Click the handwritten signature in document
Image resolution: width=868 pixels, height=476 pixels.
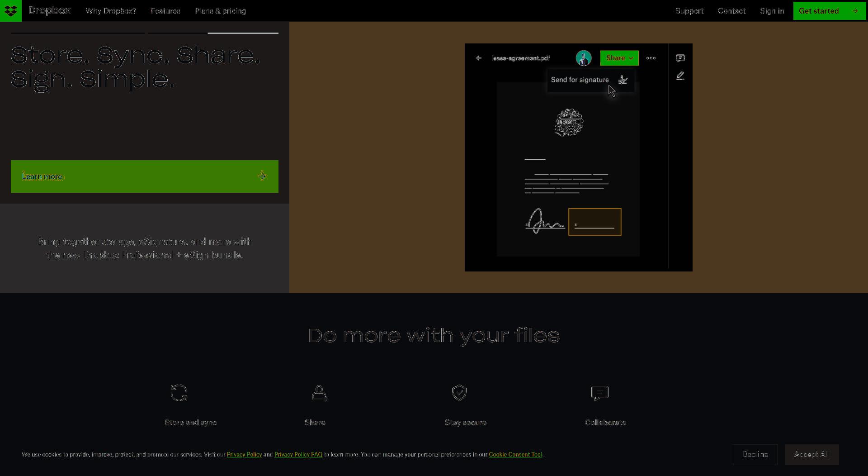click(x=545, y=221)
